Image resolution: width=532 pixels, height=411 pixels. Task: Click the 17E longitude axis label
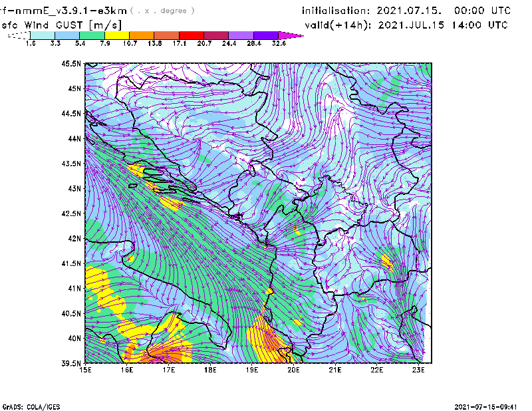pyautogui.click(x=169, y=370)
